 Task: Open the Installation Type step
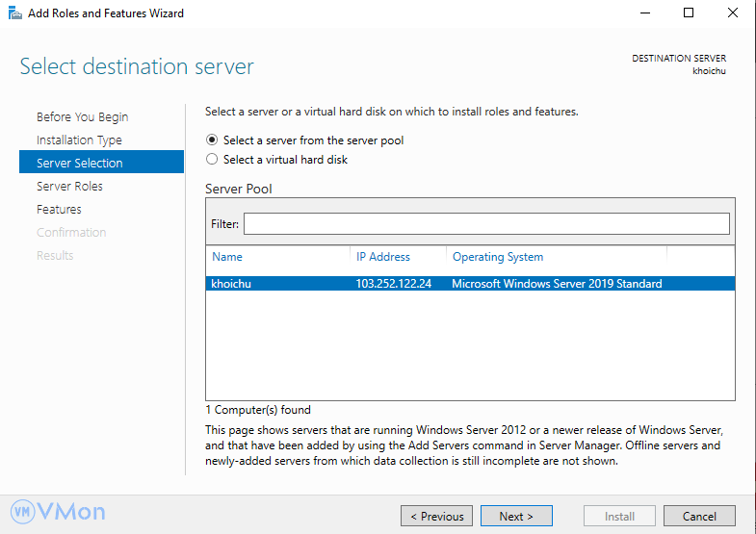point(79,140)
